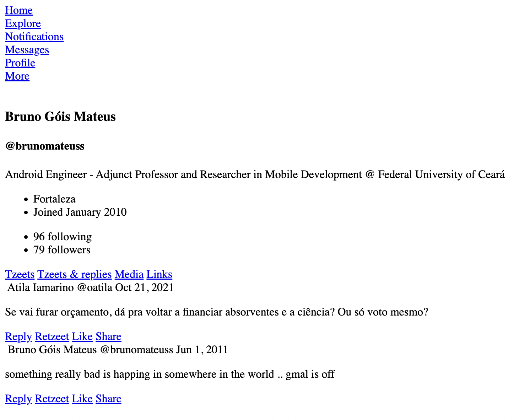Reply to the 'gmal is off' tzeet

tap(18, 399)
